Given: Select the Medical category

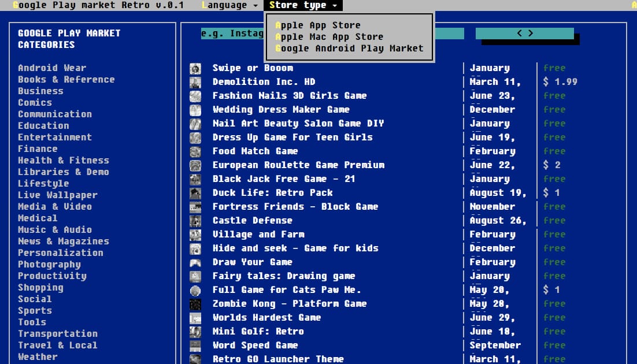Looking at the screenshot, I should point(38,218).
